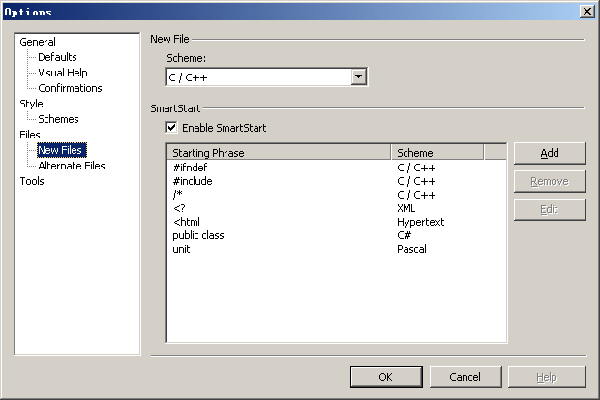Viewport: 600px width, 400px height.
Task: Click the Scheme column header
Action: tap(436, 153)
